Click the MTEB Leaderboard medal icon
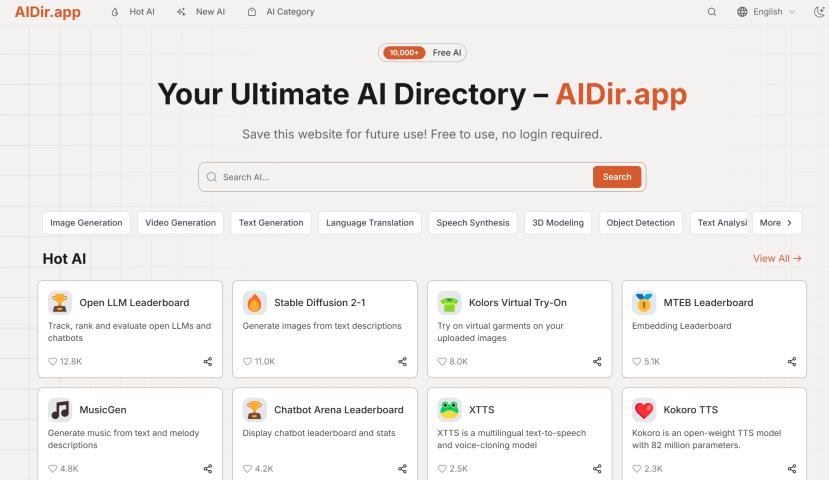This screenshot has height=480, width=829. (x=644, y=303)
